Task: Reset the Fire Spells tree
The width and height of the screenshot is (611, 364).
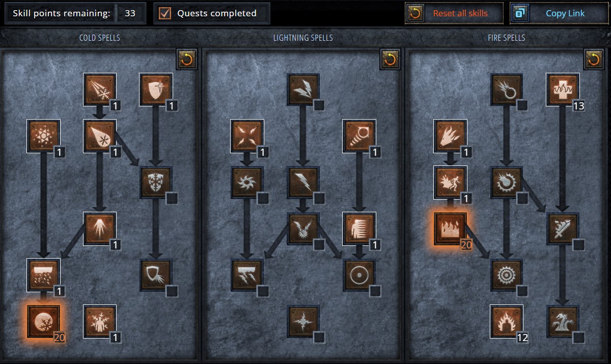Action: [x=594, y=59]
